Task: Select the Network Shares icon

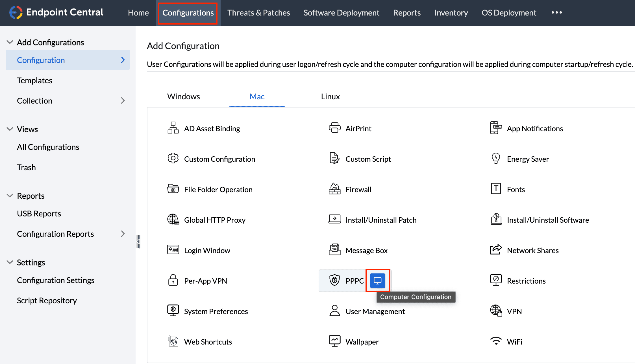Action: tap(496, 250)
